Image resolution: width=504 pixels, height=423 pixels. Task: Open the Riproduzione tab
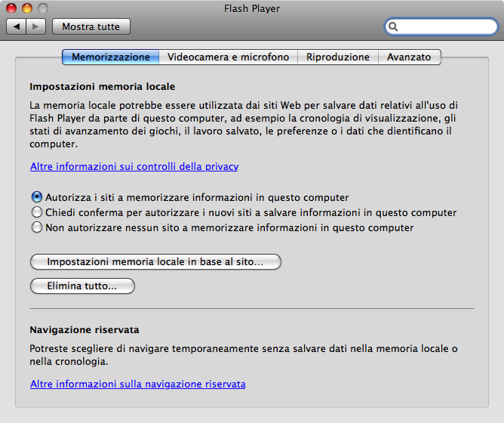coord(338,57)
